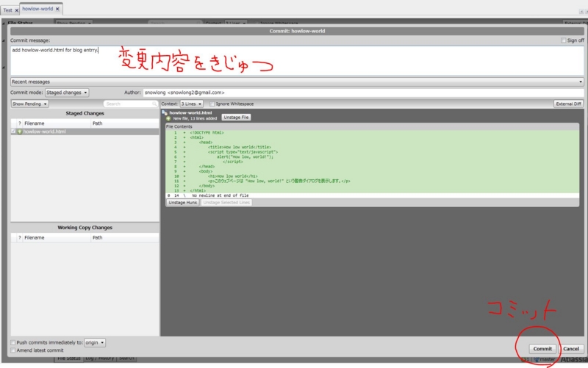Select the staged howlow-world.html row
The width and height of the screenshot is (588, 368).
point(85,131)
